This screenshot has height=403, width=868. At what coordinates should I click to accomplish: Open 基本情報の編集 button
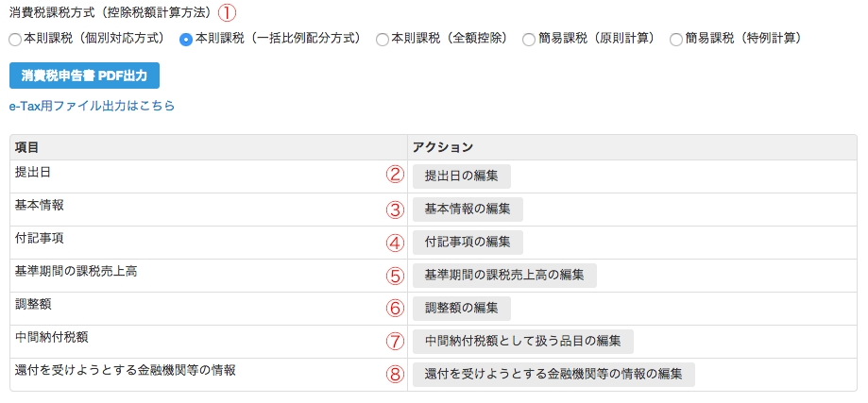pyautogui.click(x=468, y=210)
